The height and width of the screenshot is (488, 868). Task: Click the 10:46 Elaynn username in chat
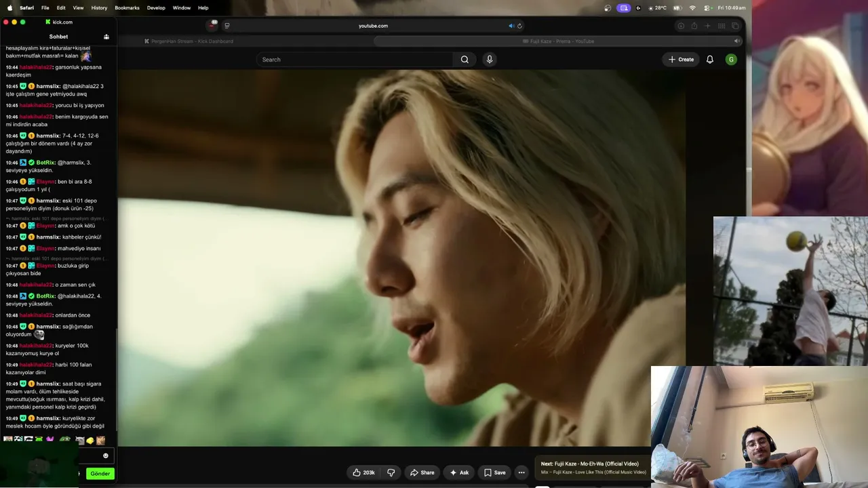coord(46,182)
